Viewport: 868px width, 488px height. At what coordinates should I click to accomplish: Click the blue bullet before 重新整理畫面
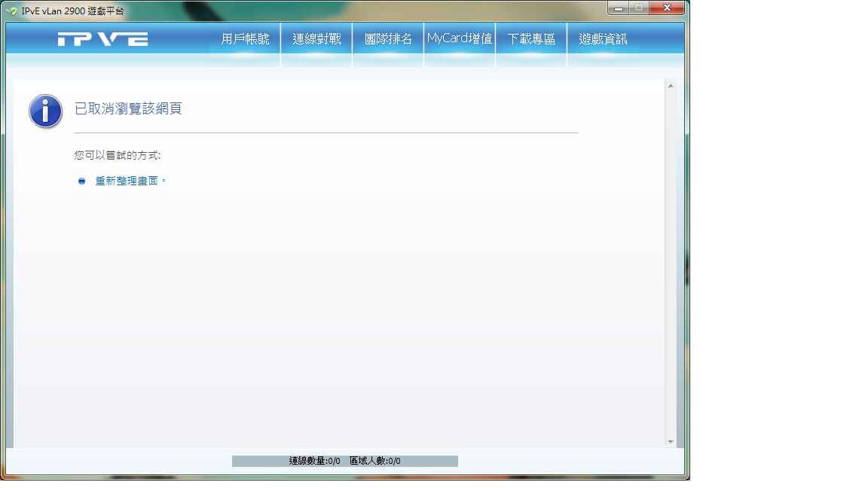point(81,181)
